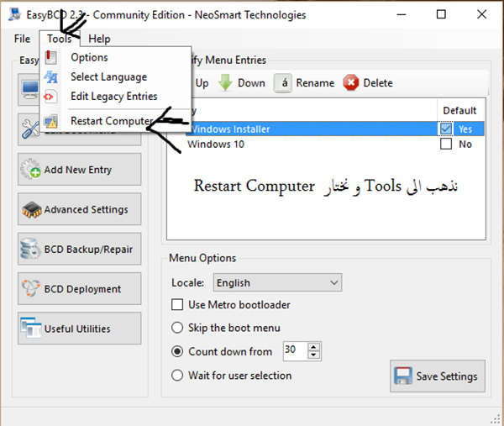Open Options in the Tools menu

coord(89,57)
